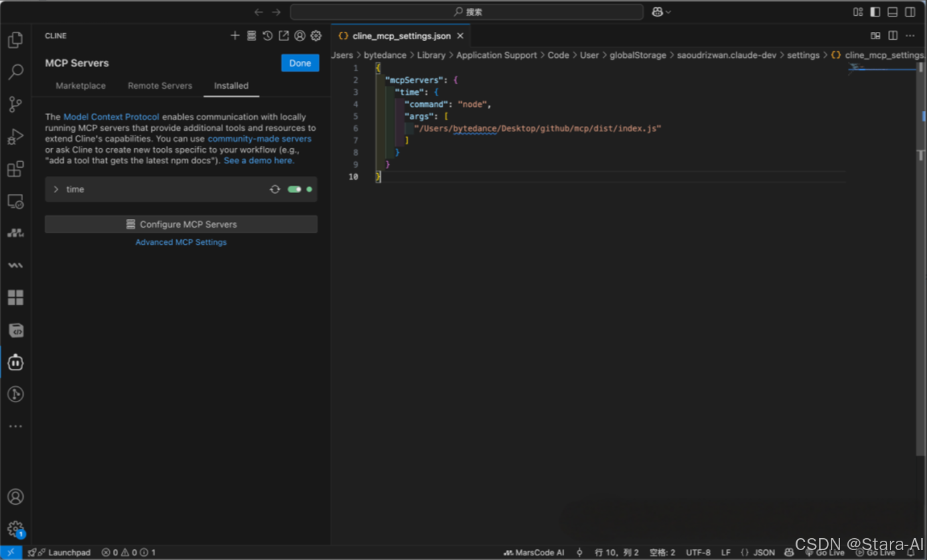Switch to the Marketplace tab
The width and height of the screenshot is (927, 560).
coord(80,86)
